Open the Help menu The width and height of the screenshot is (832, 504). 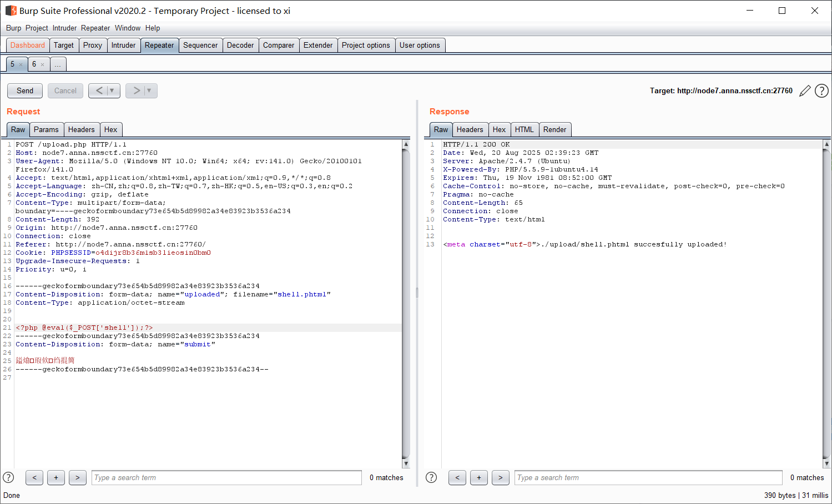[x=153, y=28]
